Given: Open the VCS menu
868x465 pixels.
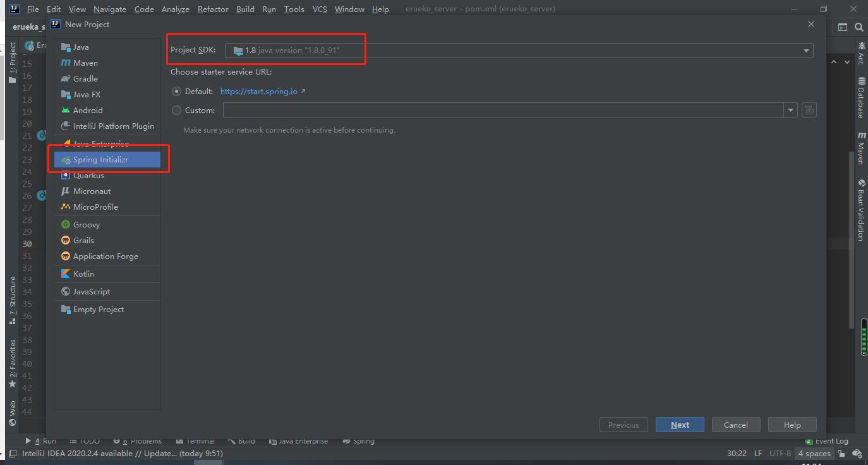Looking at the screenshot, I should (320, 9).
